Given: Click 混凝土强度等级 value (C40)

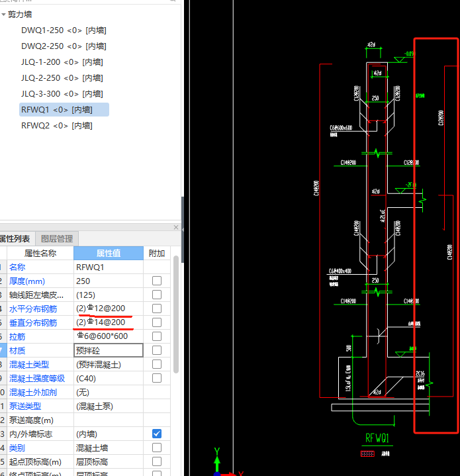Looking at the screenshot, I should tap(109, 378).
